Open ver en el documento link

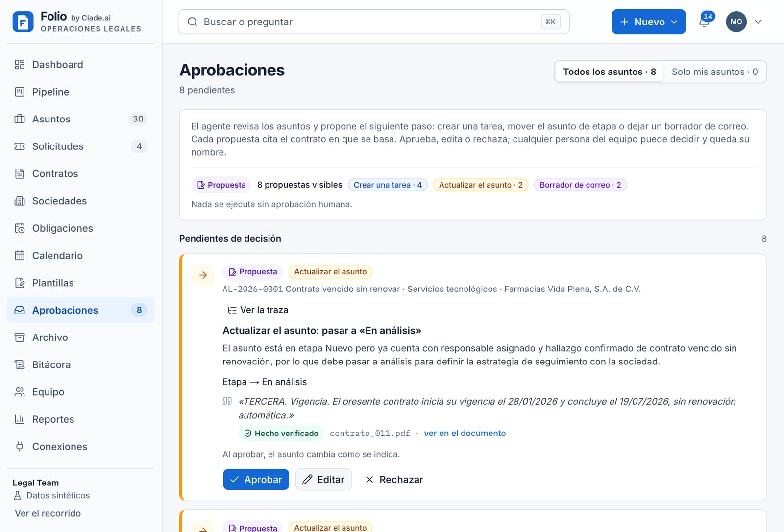465,433
